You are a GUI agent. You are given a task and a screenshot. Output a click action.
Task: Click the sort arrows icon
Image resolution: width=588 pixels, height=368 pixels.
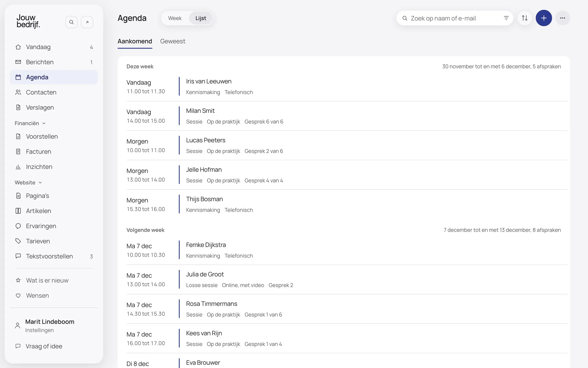coord(525,18)
